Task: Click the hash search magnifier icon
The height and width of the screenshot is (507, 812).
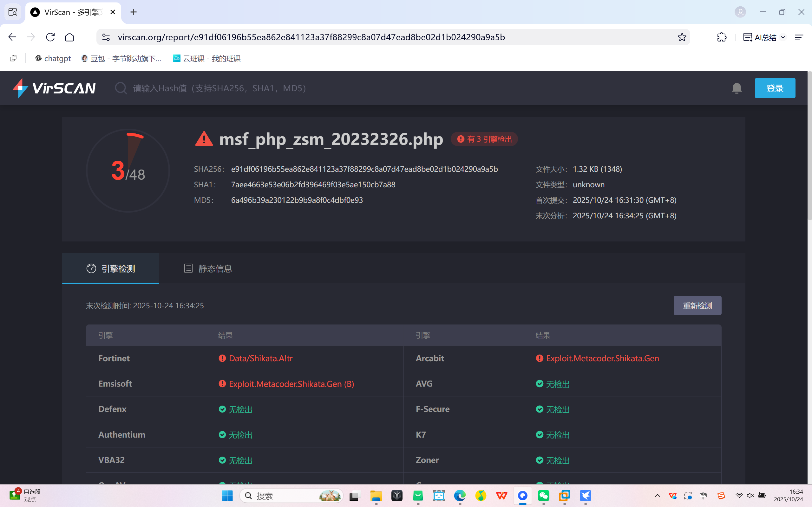Action: point(121,88)
